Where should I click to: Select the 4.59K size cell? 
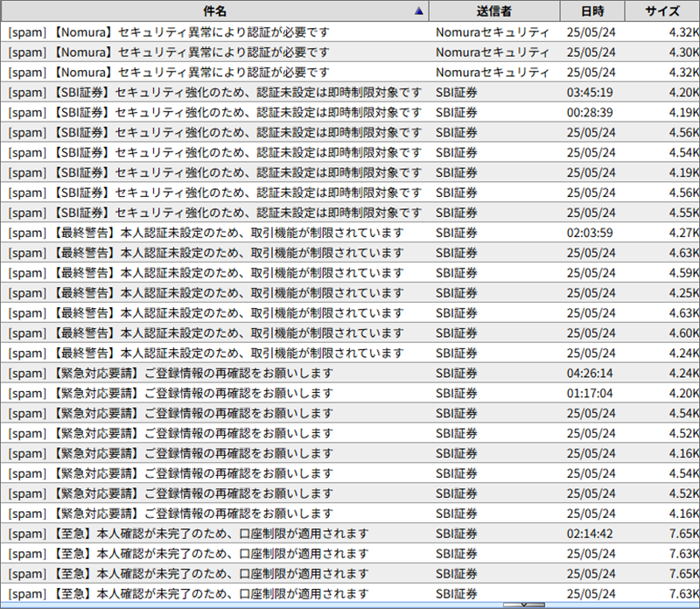pos(684,273)
